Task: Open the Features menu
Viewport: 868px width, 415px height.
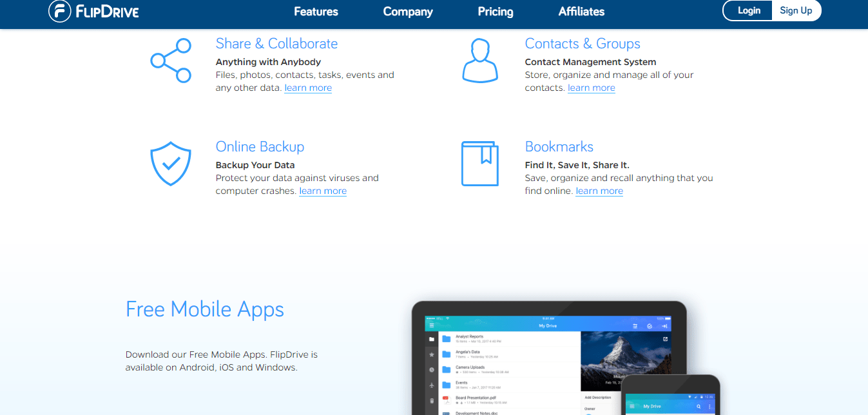Action: [316, 12]
